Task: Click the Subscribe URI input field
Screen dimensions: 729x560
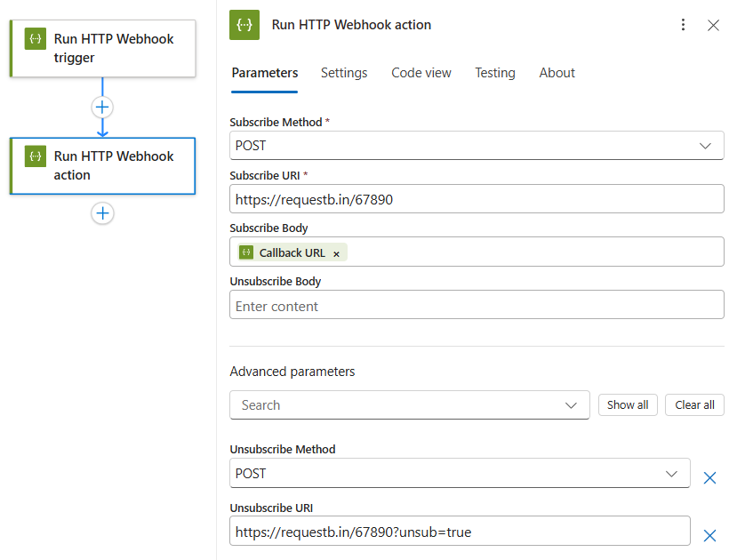Action: (x=477, y=200)
